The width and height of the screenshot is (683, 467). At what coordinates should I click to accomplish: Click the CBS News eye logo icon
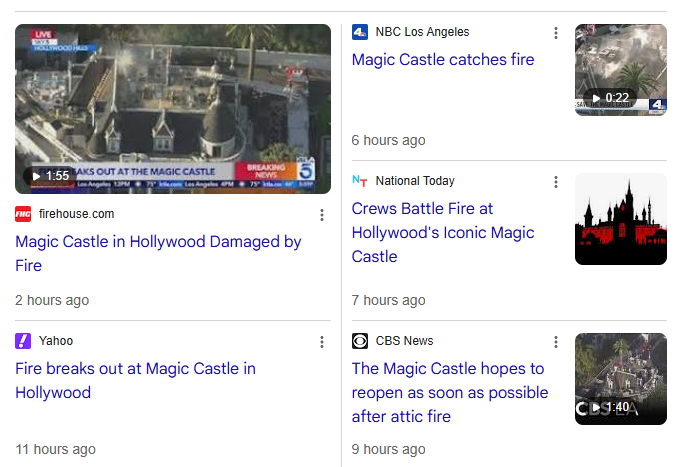(x=360, y=341)
